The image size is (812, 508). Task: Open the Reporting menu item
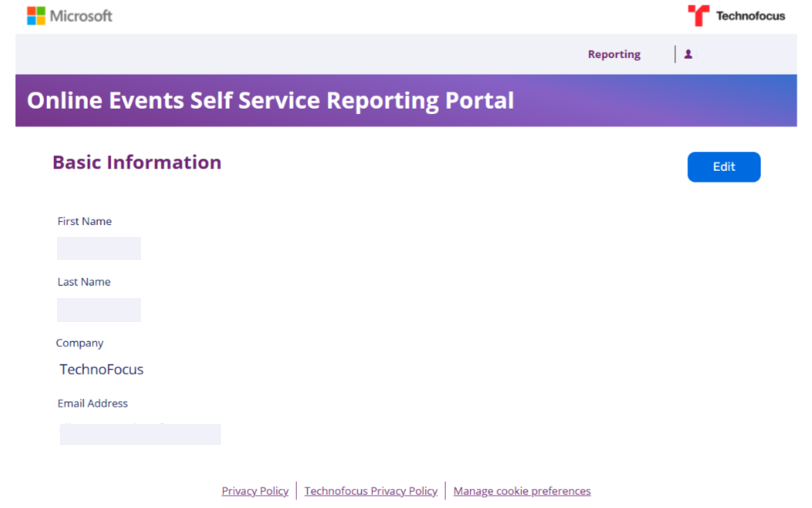(614, 55)
